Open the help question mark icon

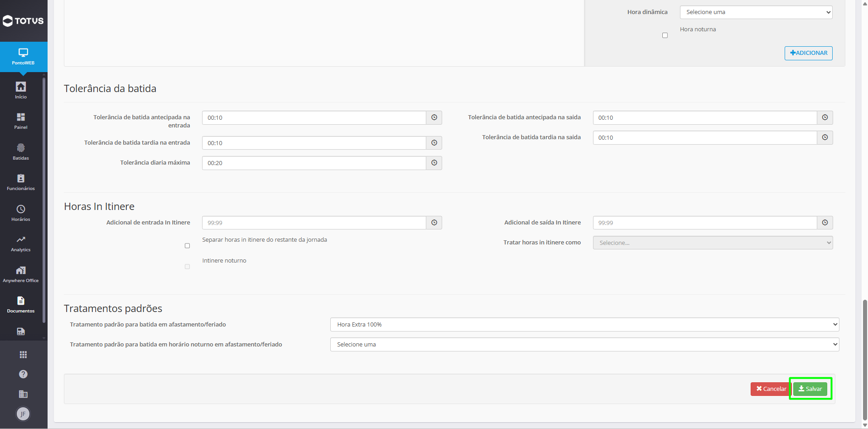pos(23,374)
